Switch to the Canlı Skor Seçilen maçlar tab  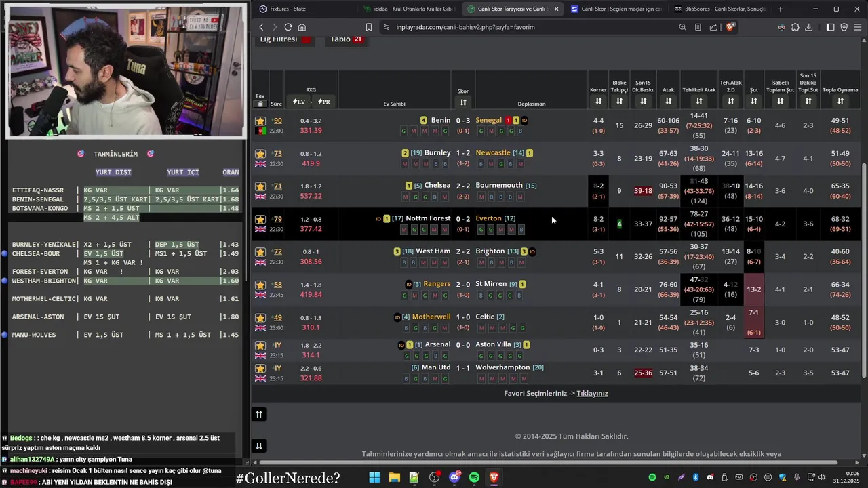click(615, 9)
